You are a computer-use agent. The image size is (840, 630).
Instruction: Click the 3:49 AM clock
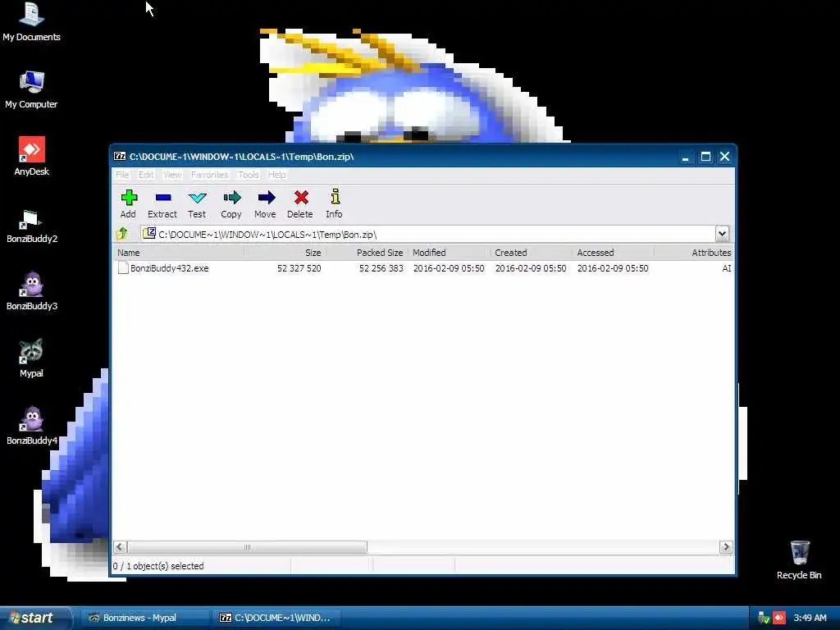tap(810, 618)
